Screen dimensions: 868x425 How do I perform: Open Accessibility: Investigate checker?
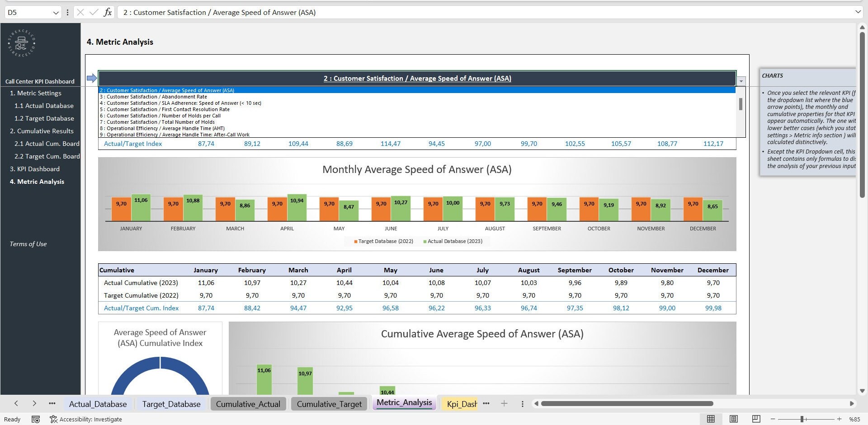tap(86, 419)
